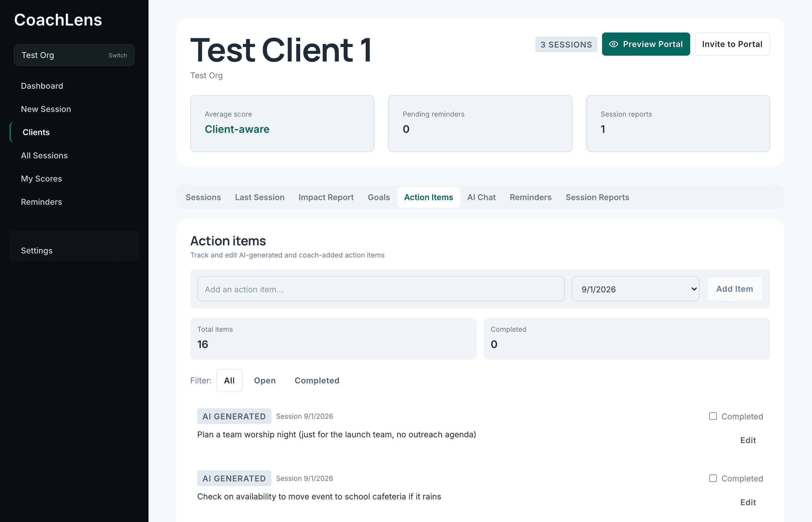Click the Session reports count card
812x522 pixels.
click(678, 123)
